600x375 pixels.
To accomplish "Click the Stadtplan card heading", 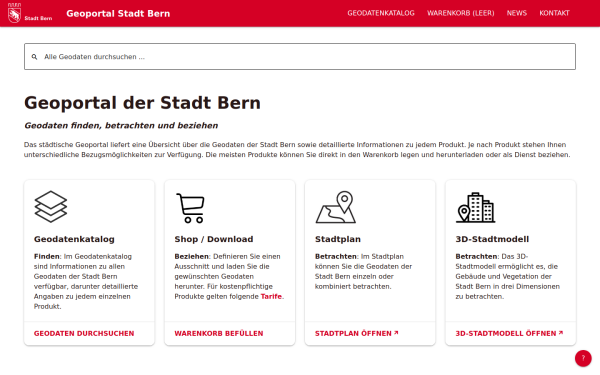I will (x=338, y=239).
